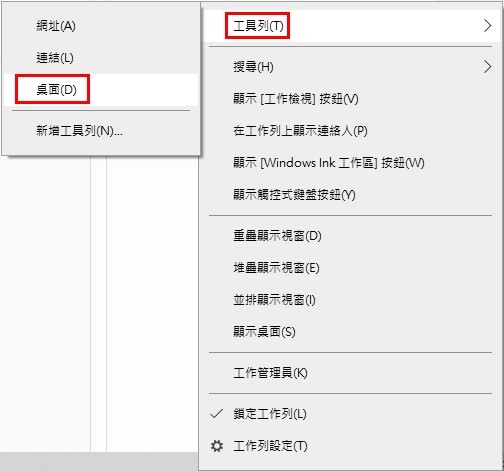Expand the 工具列(T) submenu arrow

click(x=487, y=26)
